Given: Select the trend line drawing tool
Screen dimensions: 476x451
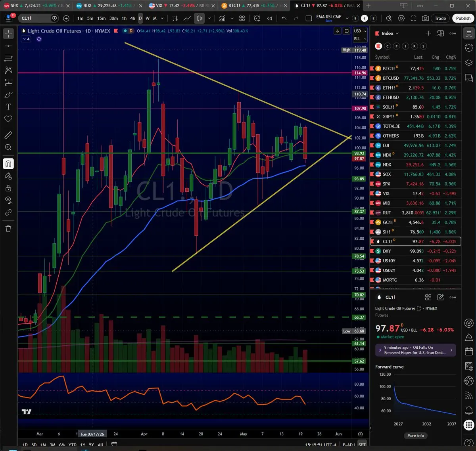Looking at the screenshot, I should coord(8,46).
